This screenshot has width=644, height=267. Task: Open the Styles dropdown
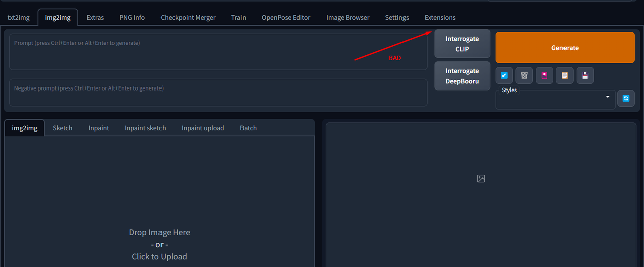[x=555, y=100]
